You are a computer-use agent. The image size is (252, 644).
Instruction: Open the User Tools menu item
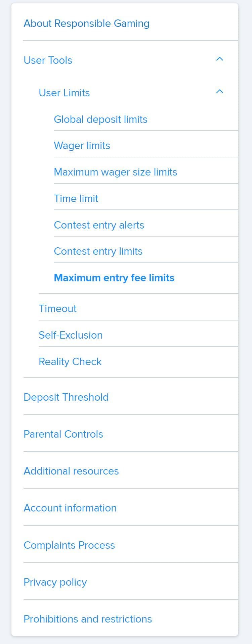(48, 60)
